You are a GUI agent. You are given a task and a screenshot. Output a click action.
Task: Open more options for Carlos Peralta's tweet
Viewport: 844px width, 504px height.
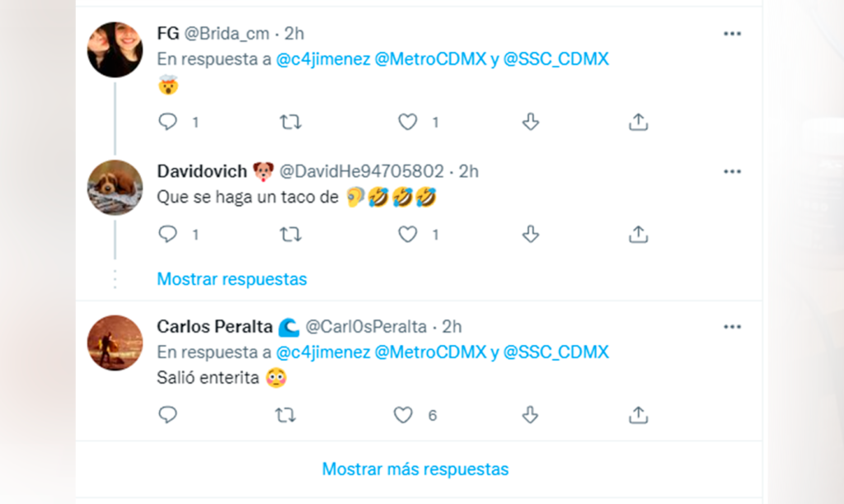coord(732,327)
